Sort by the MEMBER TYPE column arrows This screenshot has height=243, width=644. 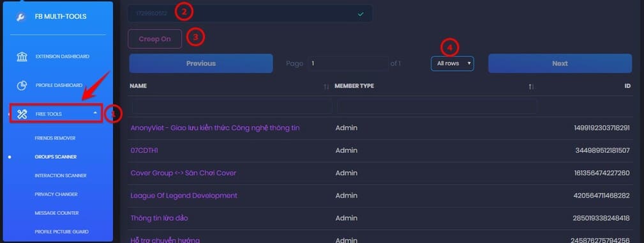tap(531, 86)
